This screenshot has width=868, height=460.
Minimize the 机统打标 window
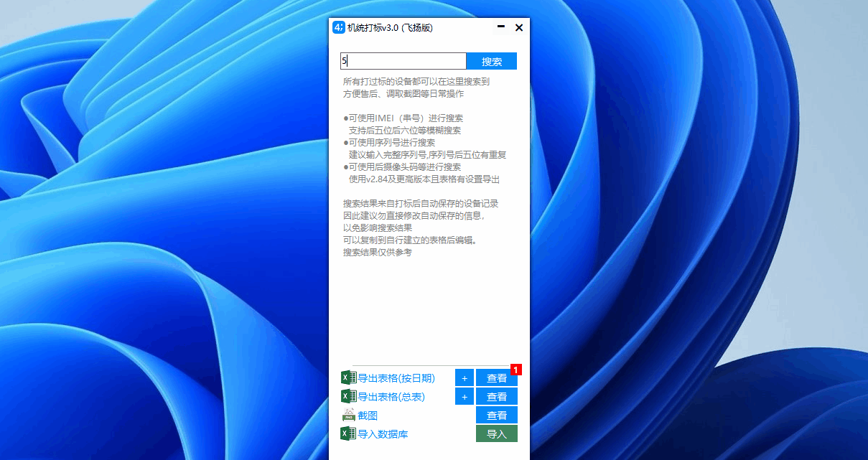[500, 27]
